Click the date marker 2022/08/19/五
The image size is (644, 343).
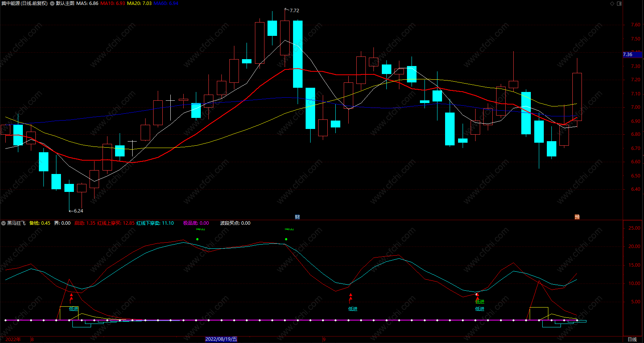click(221, 339)
